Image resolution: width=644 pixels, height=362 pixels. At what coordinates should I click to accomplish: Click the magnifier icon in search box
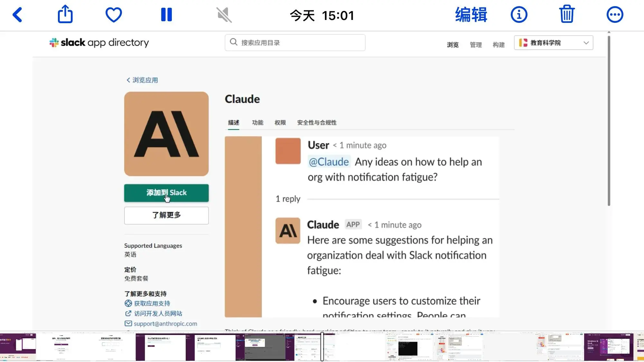(x=234, y=42)
